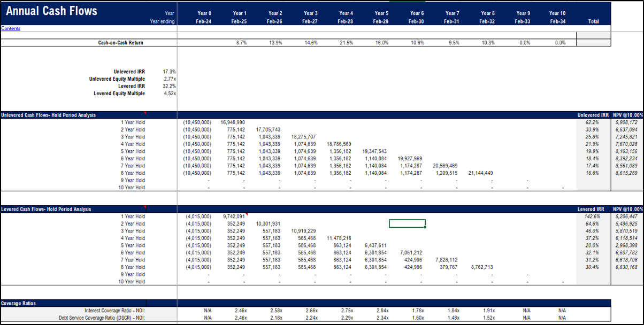This screenshot has width=644, height=325.
Task: Select unlevered cell 21,144,449
Action: click(x=480, y=173)
